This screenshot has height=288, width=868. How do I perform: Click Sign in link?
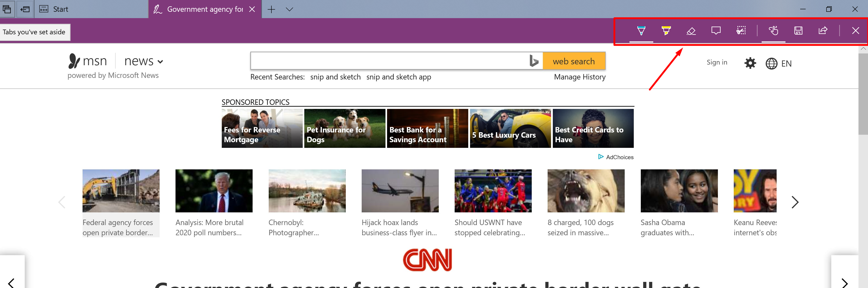717,62
